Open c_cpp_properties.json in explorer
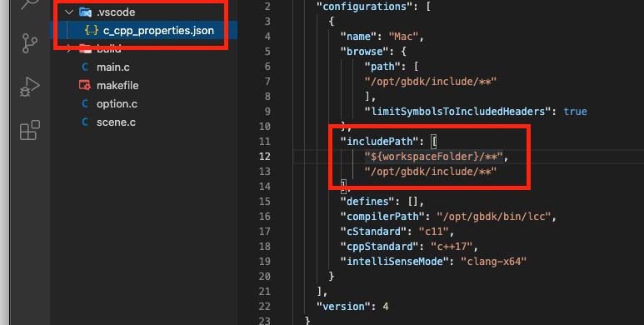The height and width of the screenshot is (325, 644). click(x=158, y=30)
